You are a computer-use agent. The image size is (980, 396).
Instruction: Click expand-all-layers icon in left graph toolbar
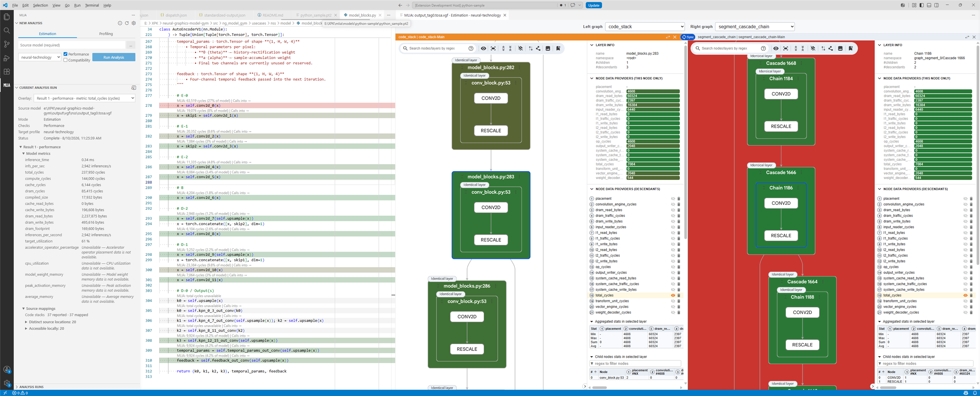point(504,48)
